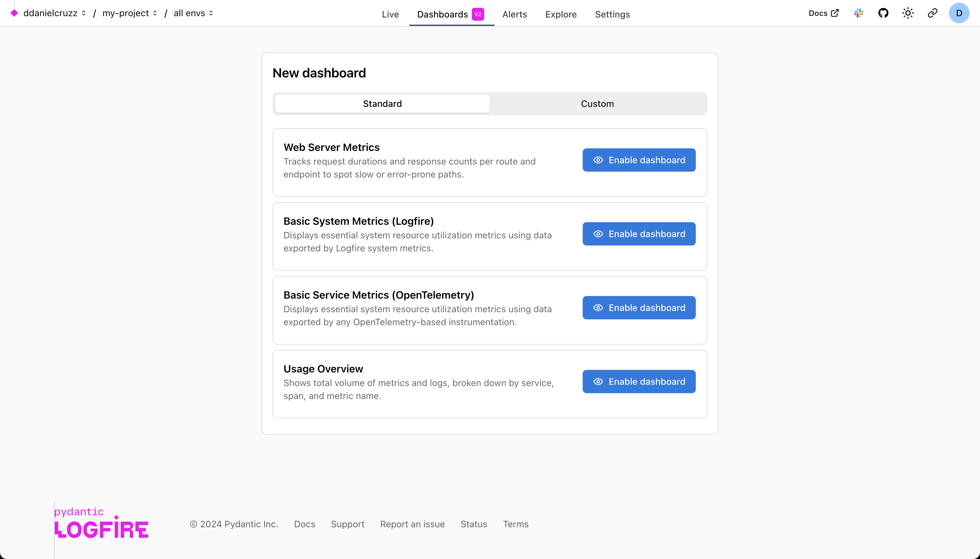The height and width of the screenshot is (559, 980).
Task: Enable the Web Server Metrics dashboard
Action: 638,160
